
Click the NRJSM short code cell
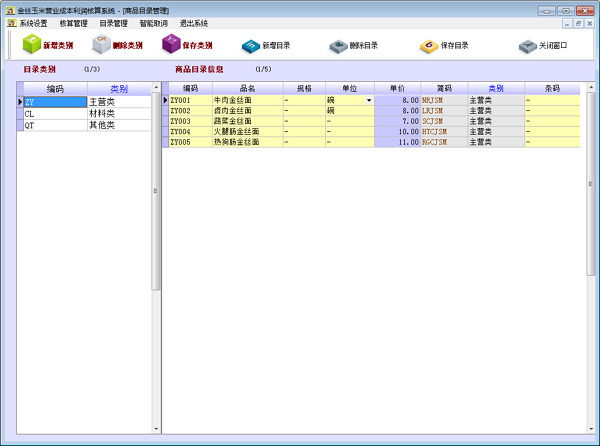pyautogui.click(x=444, y=101)
